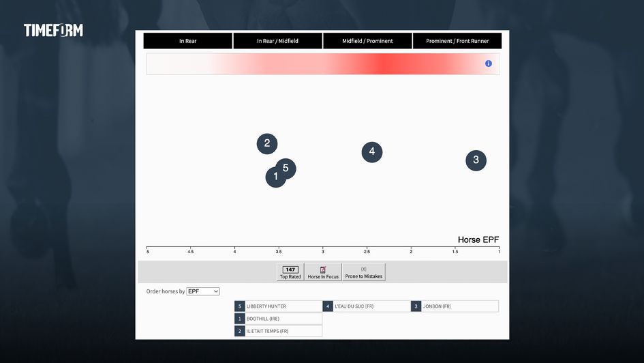The width and height of the screenshot is (644, 363).
Task: Click the Horse EPF axis label
Action: click(x=478, y=239)
